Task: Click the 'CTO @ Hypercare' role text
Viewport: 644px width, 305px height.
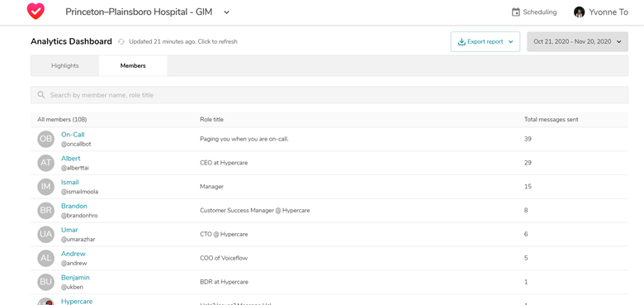Action: coord(224,234)
